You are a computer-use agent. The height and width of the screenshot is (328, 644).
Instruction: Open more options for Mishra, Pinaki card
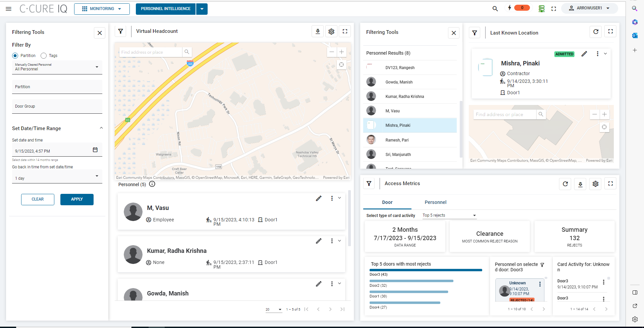597,54
